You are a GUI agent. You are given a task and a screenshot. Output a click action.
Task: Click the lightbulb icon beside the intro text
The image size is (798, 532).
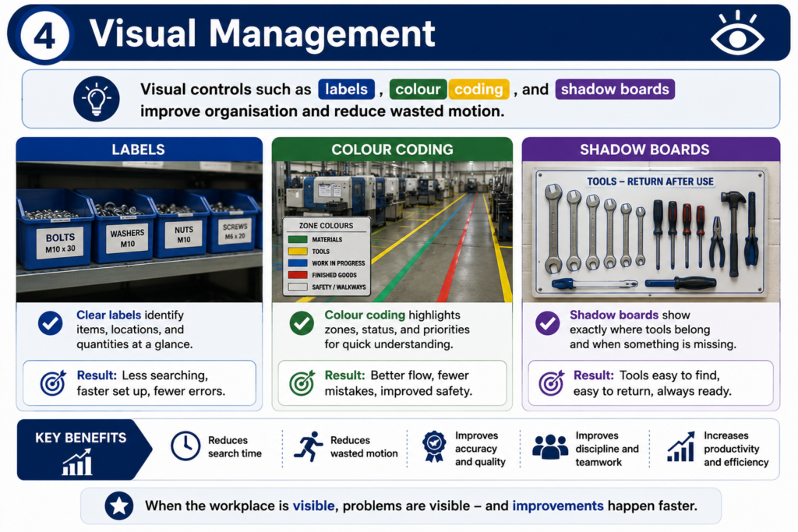tap(96, 99)
